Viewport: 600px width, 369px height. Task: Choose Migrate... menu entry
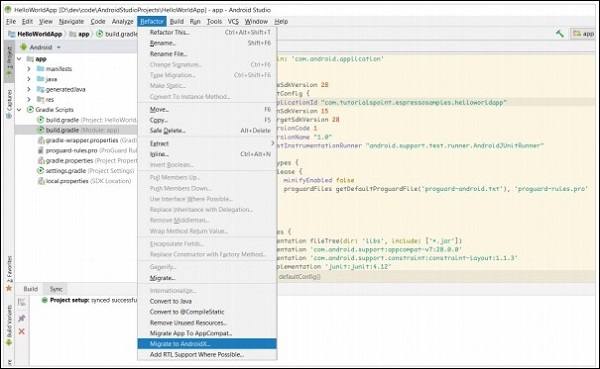click(x=207, y=278)
